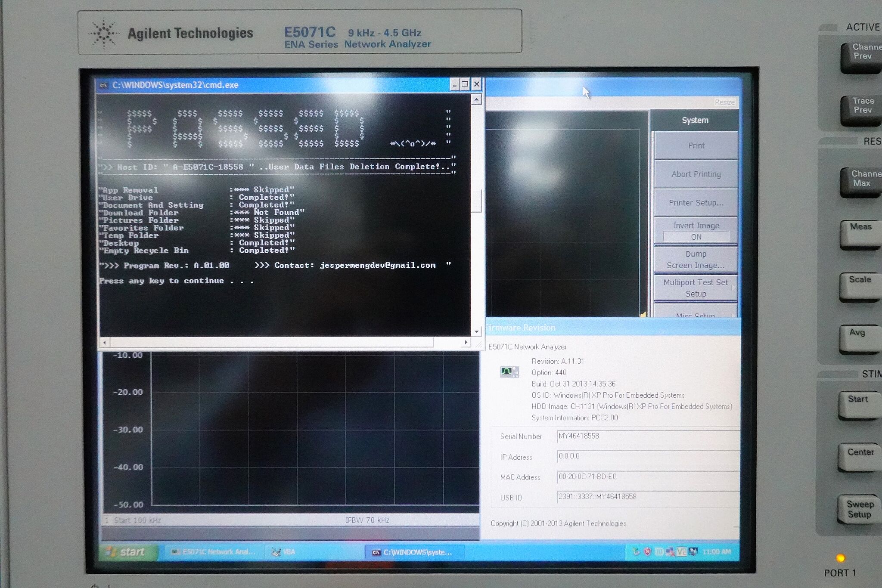The image size is (882, 588).
Task: Click the 'OS ID' line in the firmware dialog
Action: pos(608,395)
